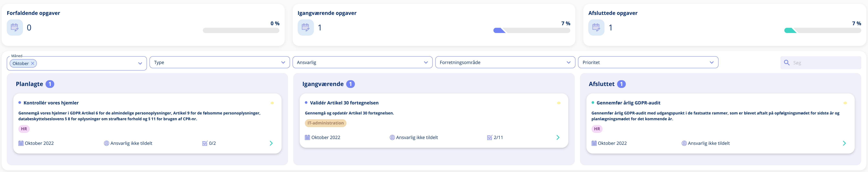The width and height of the screenshot is (868, 172).
Task: Click the Igangværende opgaver progress bar
Action: pyautogui.click(x=532, y=30)
